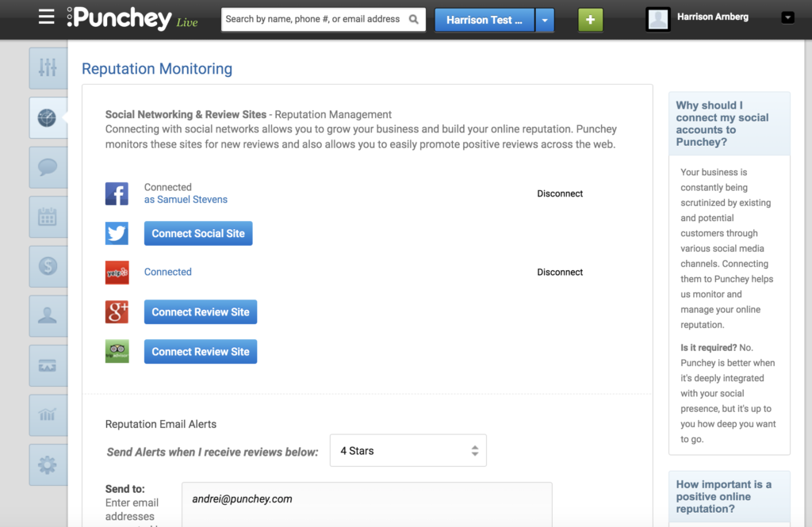Click the Harrison Amberg username
Screen dimensions: 812x527
[713, 17]
